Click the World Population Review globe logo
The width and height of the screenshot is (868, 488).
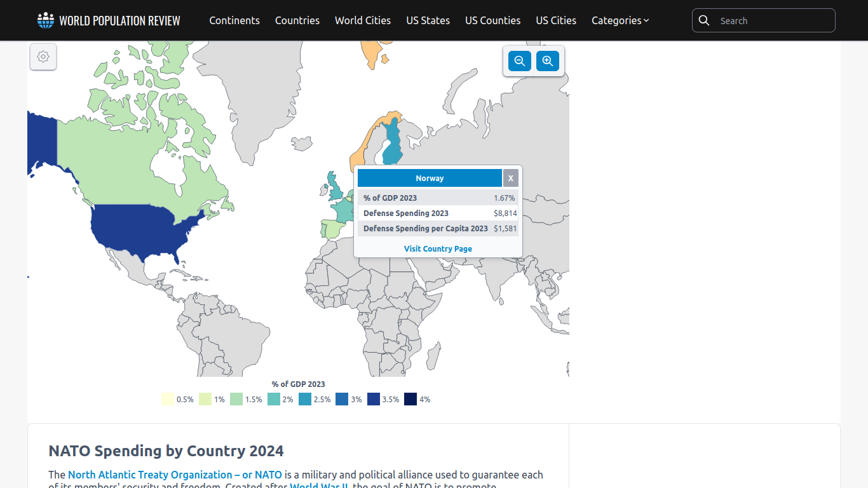pyautogui.click(x=46, y=20)
